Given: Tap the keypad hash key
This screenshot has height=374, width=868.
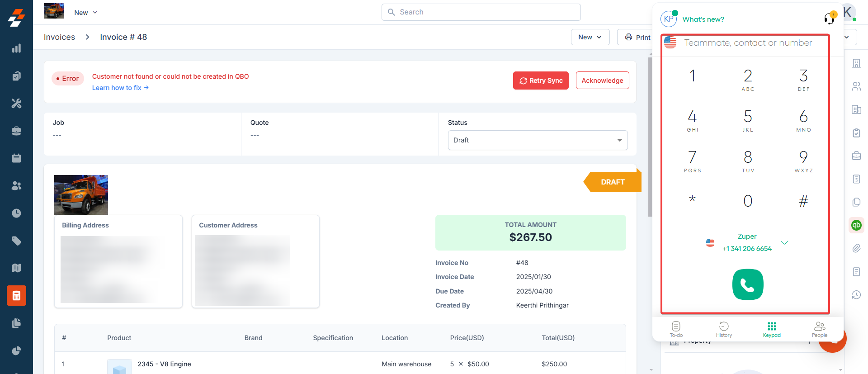Looking at the screenshot, I should coord(803,201).
